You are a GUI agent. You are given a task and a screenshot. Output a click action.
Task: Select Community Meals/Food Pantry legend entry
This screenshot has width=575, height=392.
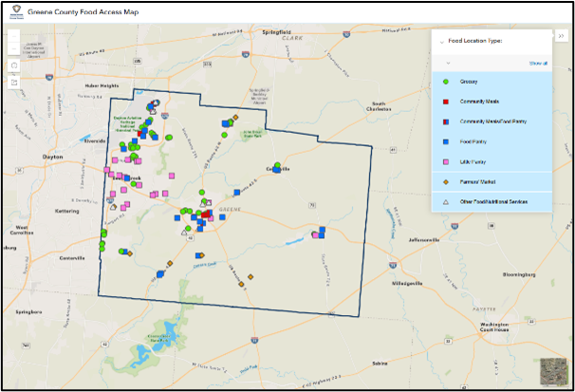(x=494, y=122)
